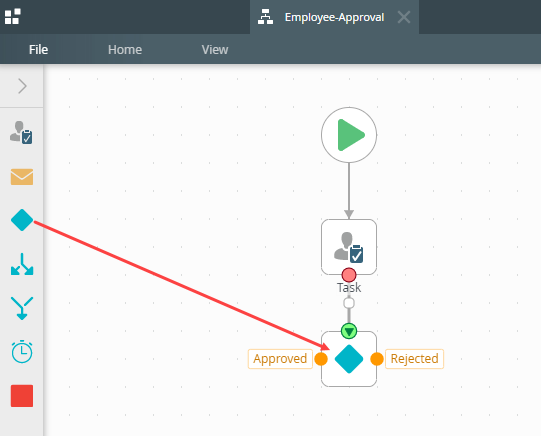Screen dimensions: 541x436
Task: Expand the toolbox side panel chevron
Action: pos(22,86)
